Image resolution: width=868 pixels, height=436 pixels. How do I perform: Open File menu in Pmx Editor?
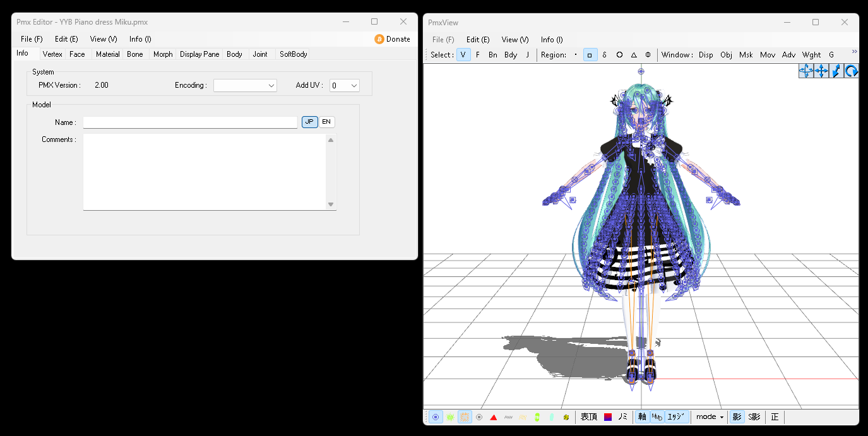pos(32,39)
